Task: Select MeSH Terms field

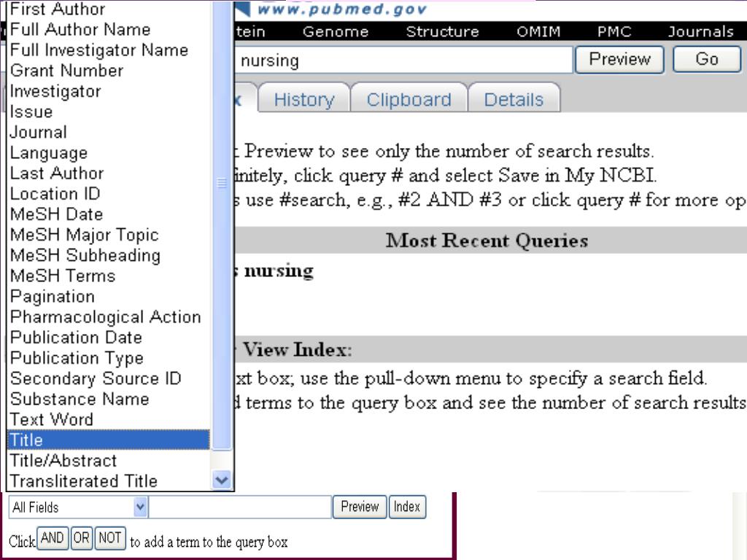Action: [x=109, y=275]
